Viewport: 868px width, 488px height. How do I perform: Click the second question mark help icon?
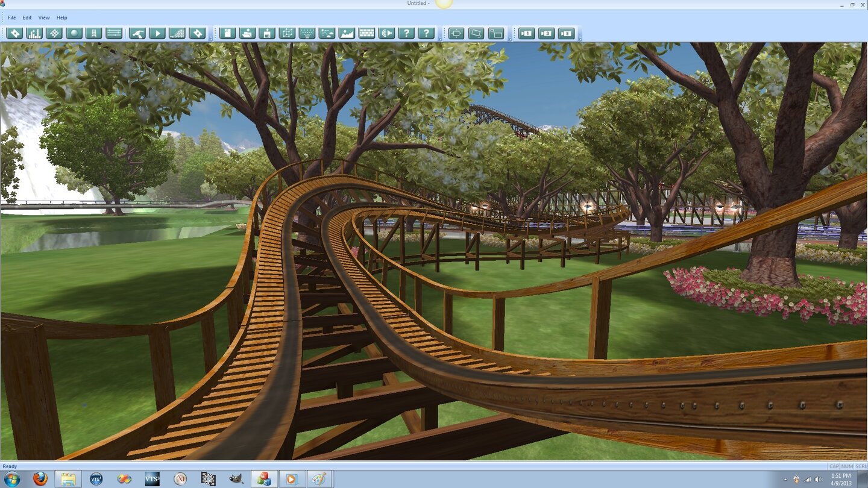pyautogui.click(x=426, y=33)
